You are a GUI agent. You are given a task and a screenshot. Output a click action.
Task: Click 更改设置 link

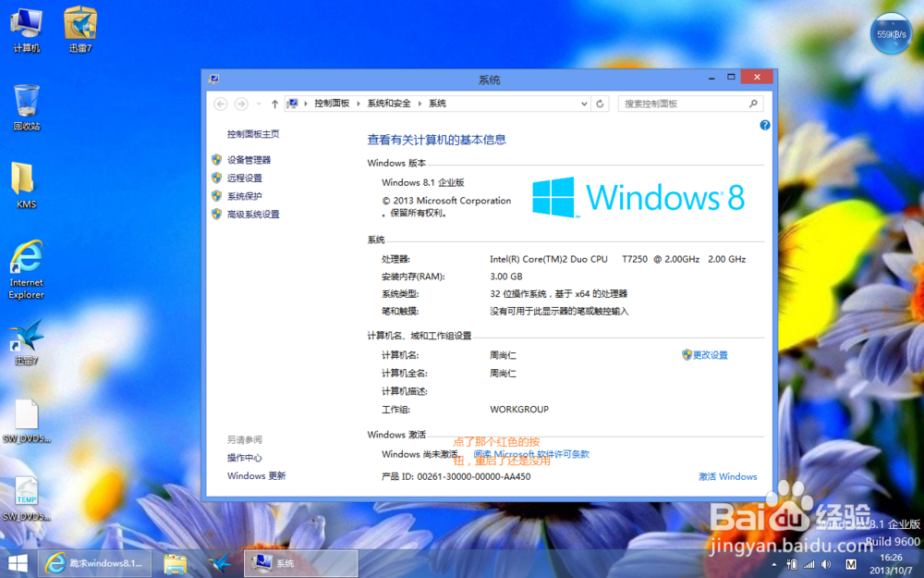(710, 355)
